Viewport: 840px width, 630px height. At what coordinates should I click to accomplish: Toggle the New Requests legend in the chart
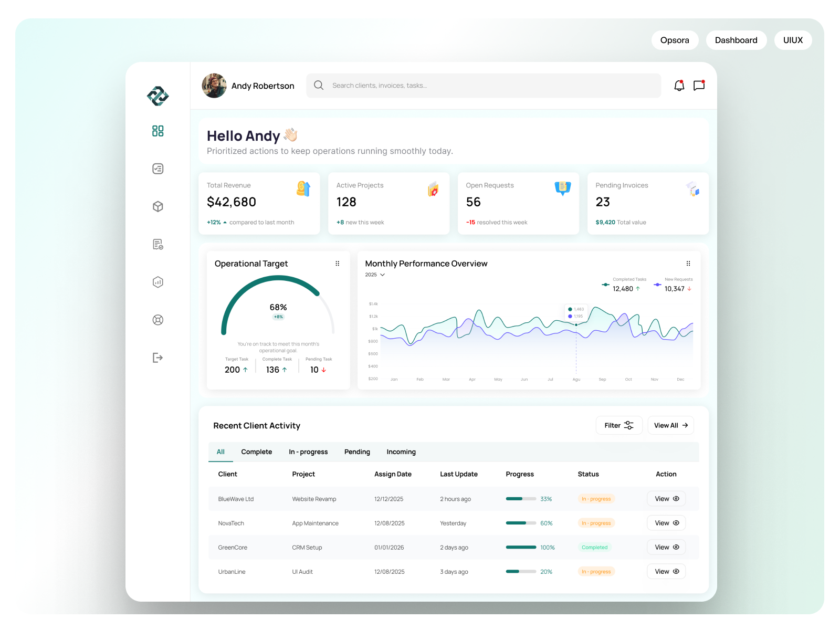point(675,283)
